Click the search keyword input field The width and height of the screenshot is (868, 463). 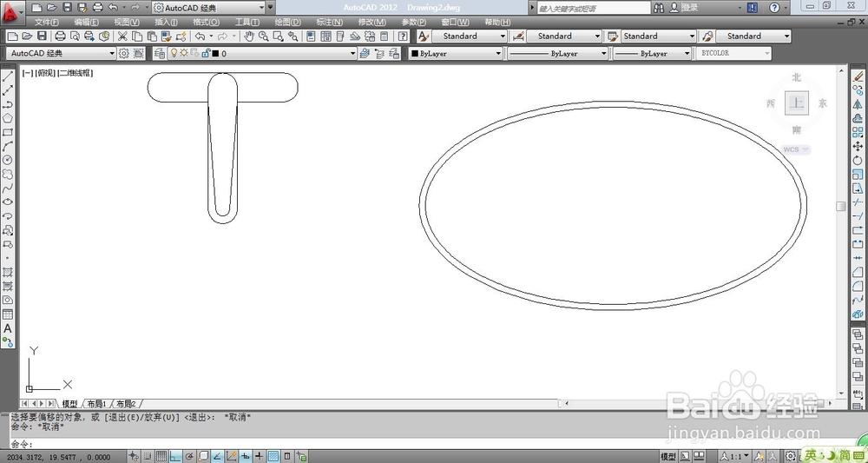tap(594, 9)
